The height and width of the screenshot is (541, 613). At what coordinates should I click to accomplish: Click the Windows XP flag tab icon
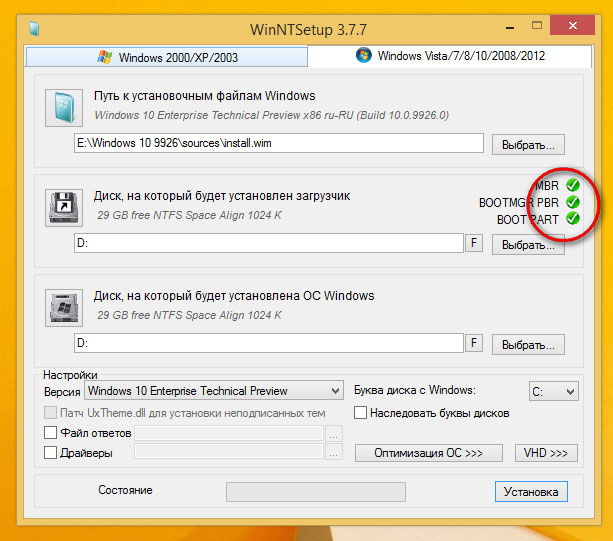click(104, 57)
